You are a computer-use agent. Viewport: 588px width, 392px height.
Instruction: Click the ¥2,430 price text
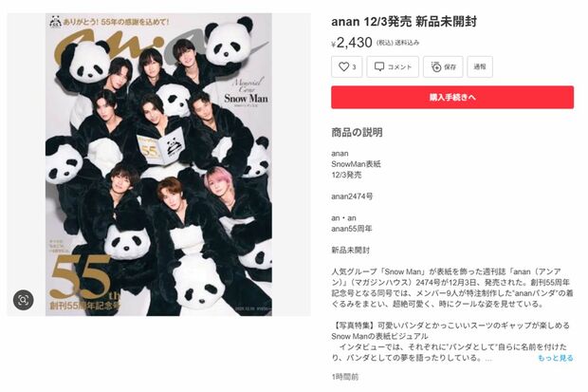coord(352,43)
